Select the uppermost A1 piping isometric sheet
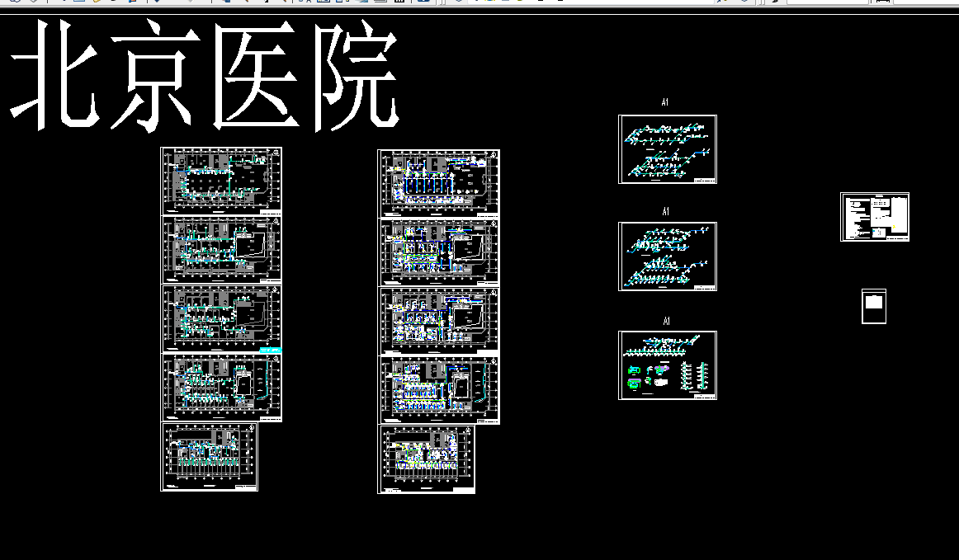 (x=668, y=149)
